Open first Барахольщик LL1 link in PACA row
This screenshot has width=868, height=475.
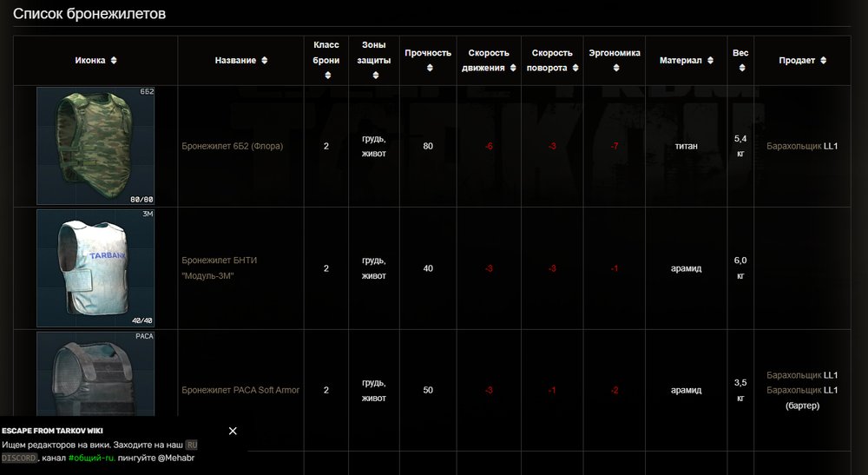point(794,375)
